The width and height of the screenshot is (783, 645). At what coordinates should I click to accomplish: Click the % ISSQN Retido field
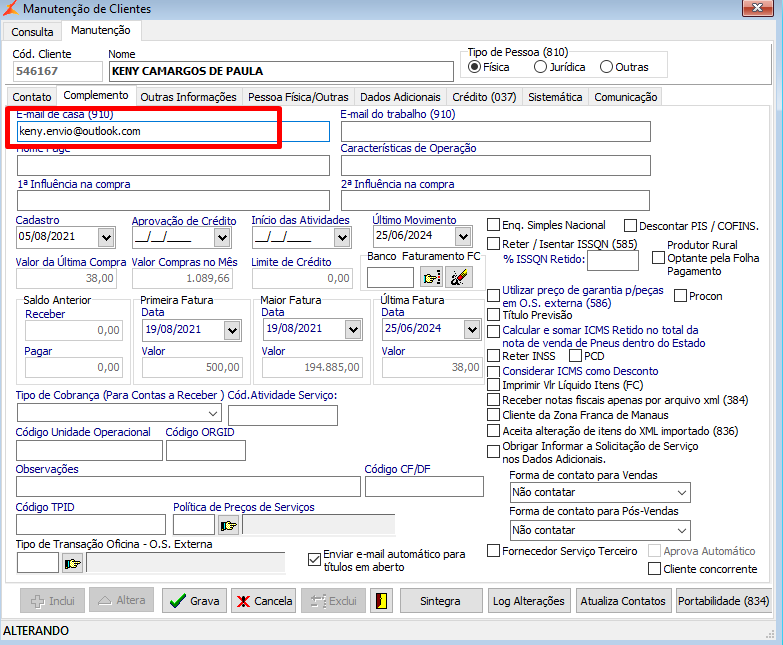coord(613,260)
